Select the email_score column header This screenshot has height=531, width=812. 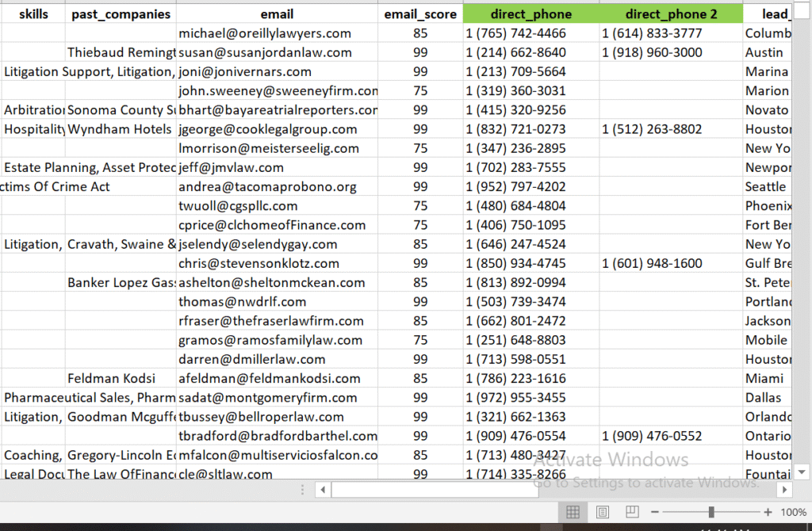[x=420, y=14]
